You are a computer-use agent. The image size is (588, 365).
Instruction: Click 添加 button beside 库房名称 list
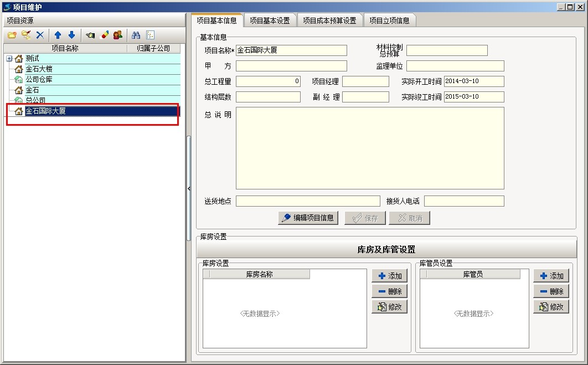coord(389,276)
